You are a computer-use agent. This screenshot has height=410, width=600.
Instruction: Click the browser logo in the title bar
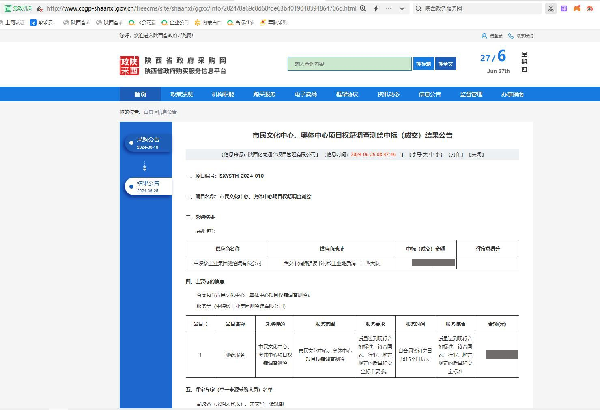tap(17, 8)
